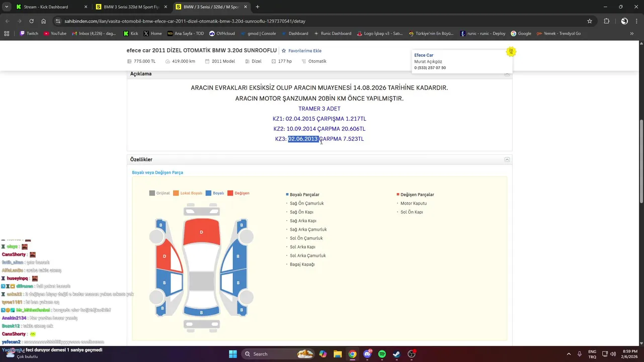The height and width of the screenshot is (362, 644).
Task: Open the tab search dropdown arrow
Action: (7, 7)
